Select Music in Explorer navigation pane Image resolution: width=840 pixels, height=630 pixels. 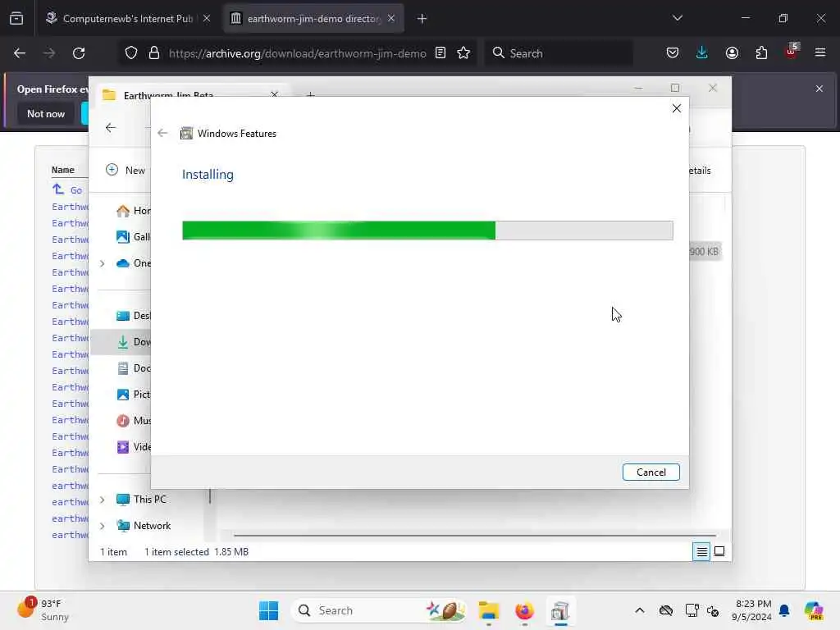133,421
